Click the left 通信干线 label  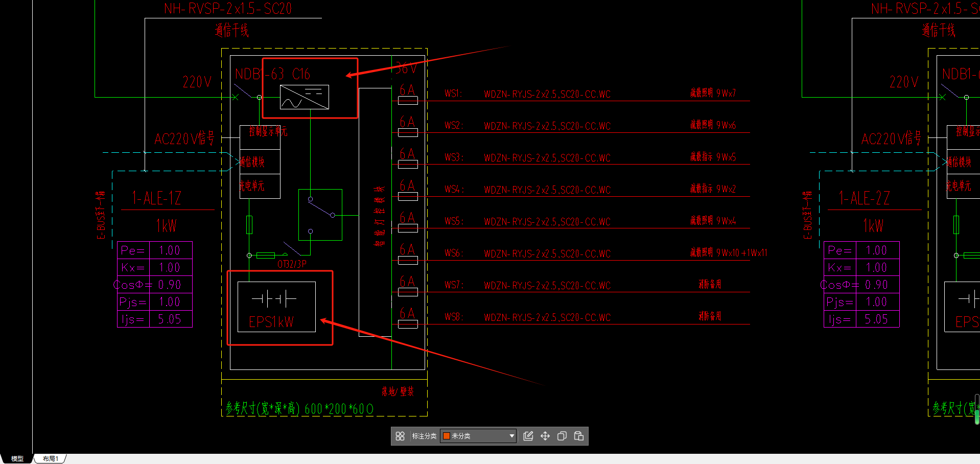tap(231, 31)
